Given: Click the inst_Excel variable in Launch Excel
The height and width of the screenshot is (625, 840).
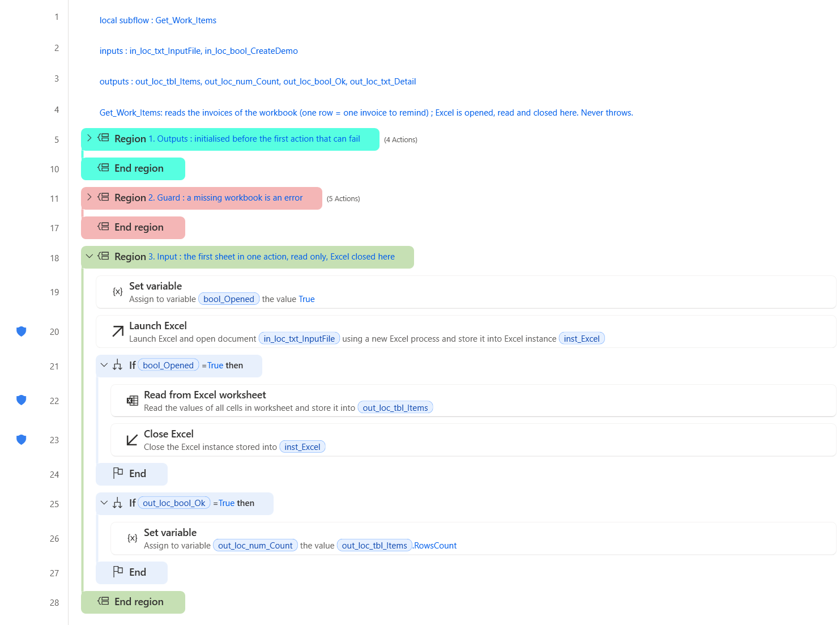Looking at the screenshot, I should pyautogui.click(x=582, y=339).
